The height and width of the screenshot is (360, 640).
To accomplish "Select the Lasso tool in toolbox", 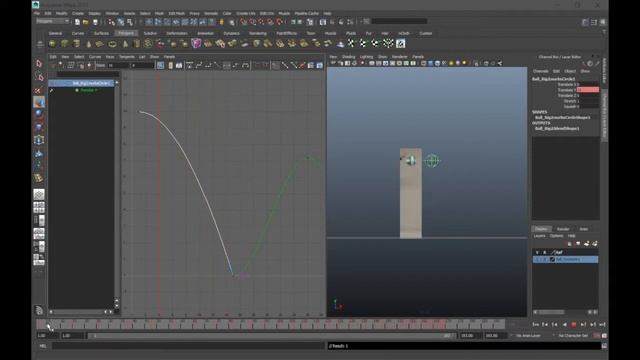I will 39,77.
